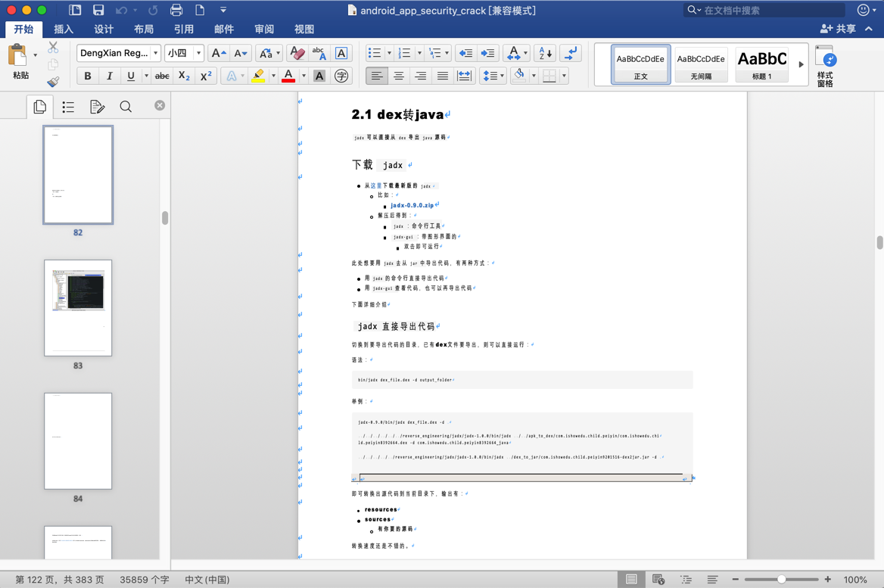Click Clear Formatting eraser icon
The image size is (884, 588).
(x=297, y=53)
